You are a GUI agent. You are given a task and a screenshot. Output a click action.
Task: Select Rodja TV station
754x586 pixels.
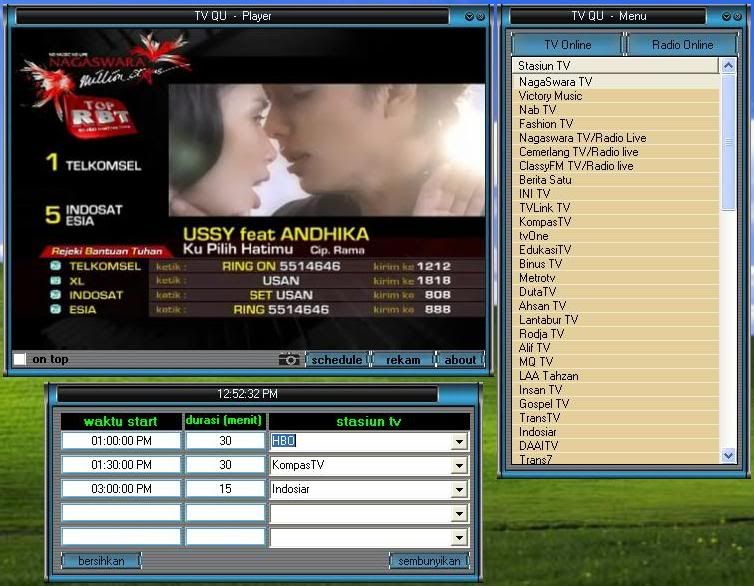[x=616, y=334]
